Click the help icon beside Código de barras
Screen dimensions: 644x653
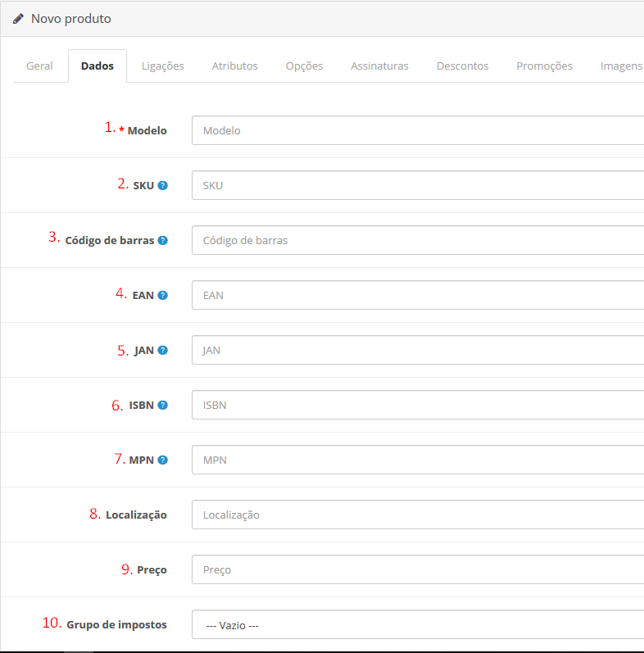click(162, 240)
